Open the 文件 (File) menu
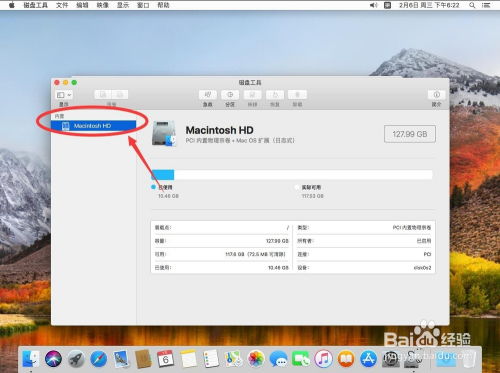 (x=62, y=5)
